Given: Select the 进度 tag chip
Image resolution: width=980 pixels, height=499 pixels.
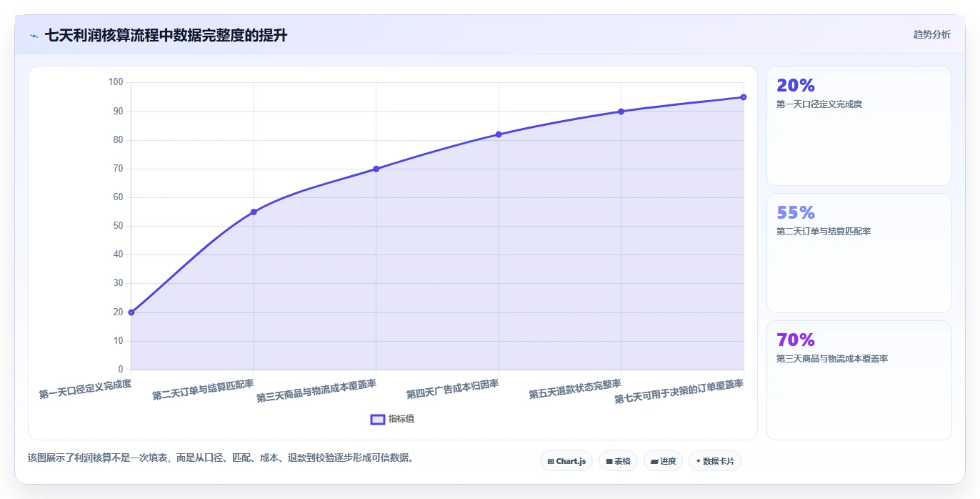Looking at the screenshot, I should point(663,461).
